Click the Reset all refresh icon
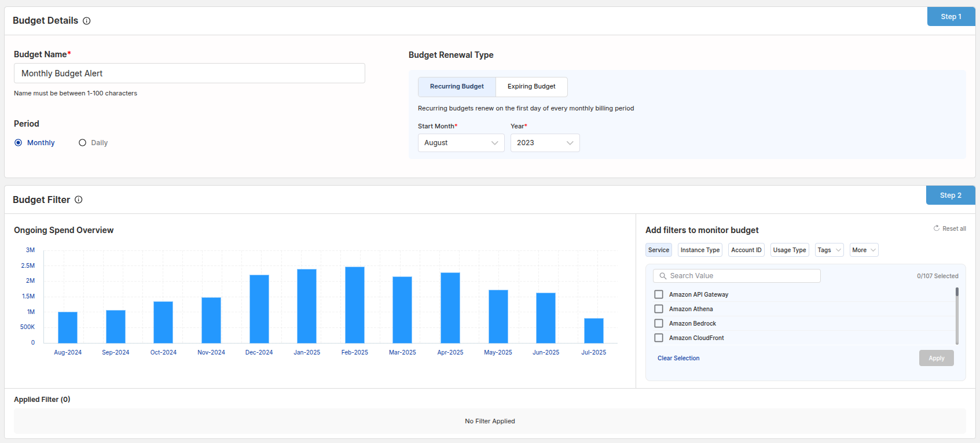This screenshot has height=443, width=980. [x=936, y=228]
